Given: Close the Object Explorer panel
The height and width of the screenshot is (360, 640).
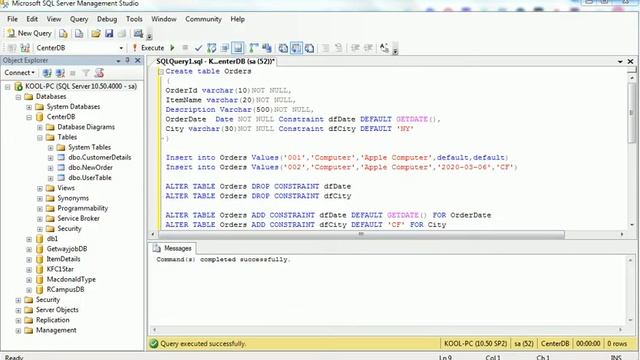Looking at the screenshot, I should (138, 60).
